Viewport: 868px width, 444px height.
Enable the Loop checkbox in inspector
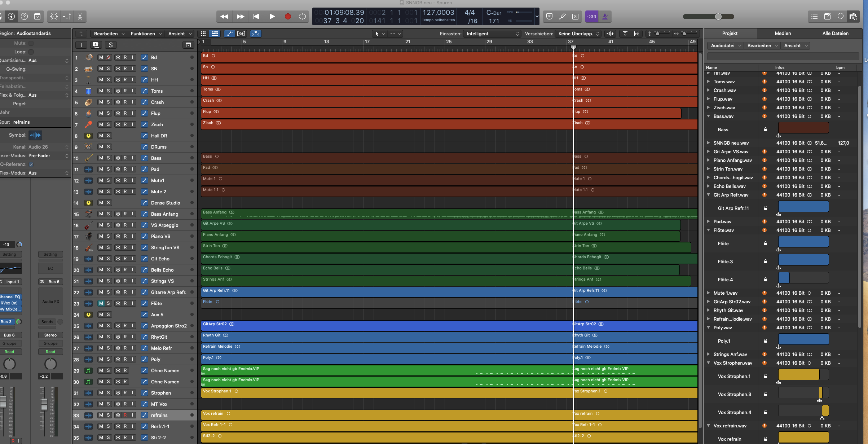pos(31,52)
